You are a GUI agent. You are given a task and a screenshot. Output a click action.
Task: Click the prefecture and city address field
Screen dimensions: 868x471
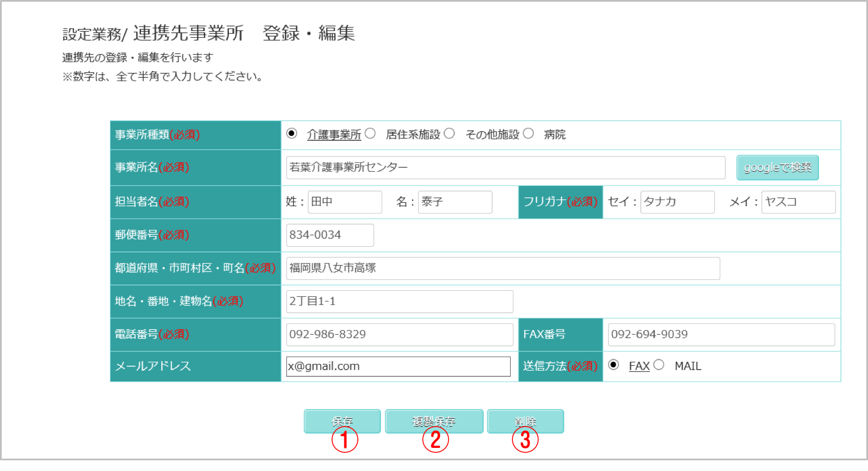pos(503,268)
